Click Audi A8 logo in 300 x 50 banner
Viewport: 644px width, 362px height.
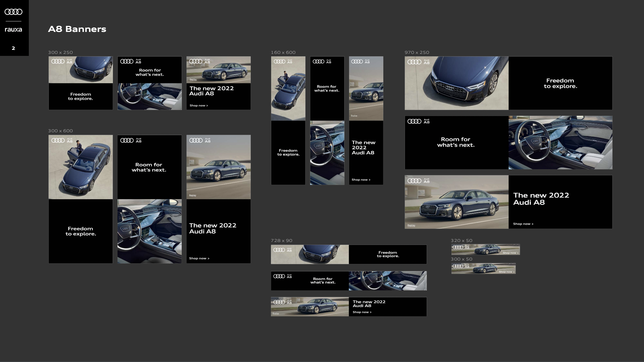(461, 266)
